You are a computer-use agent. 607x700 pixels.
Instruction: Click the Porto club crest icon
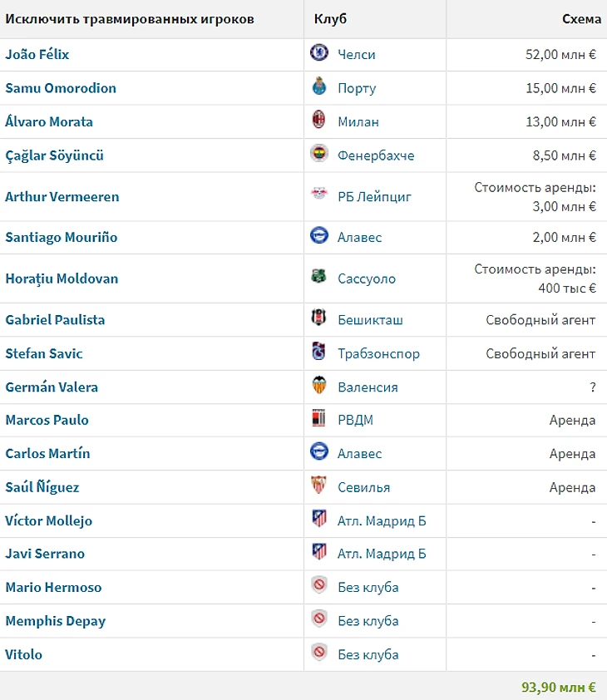tap(319, 87)
